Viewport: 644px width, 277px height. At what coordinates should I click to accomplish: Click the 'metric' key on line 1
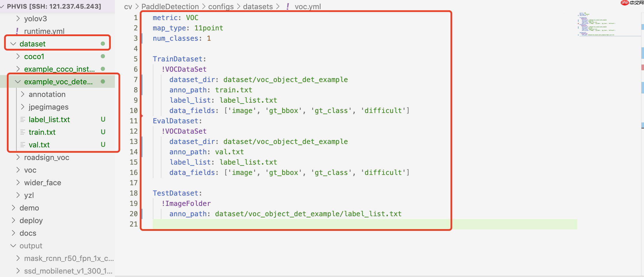tap(165, 18)
